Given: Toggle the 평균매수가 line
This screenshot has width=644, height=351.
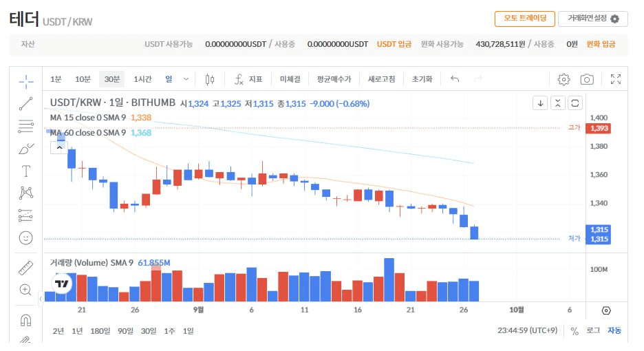Looking at the screenshot, I should point(334,79).
